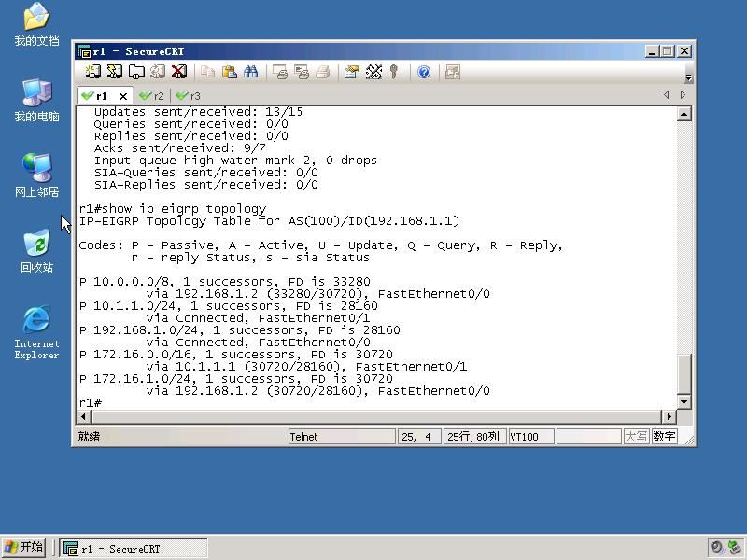Select the Recycle Bin desktop icon
This screenshot has width=747, height=560.
pyautogui.click(x=36, y=251)
